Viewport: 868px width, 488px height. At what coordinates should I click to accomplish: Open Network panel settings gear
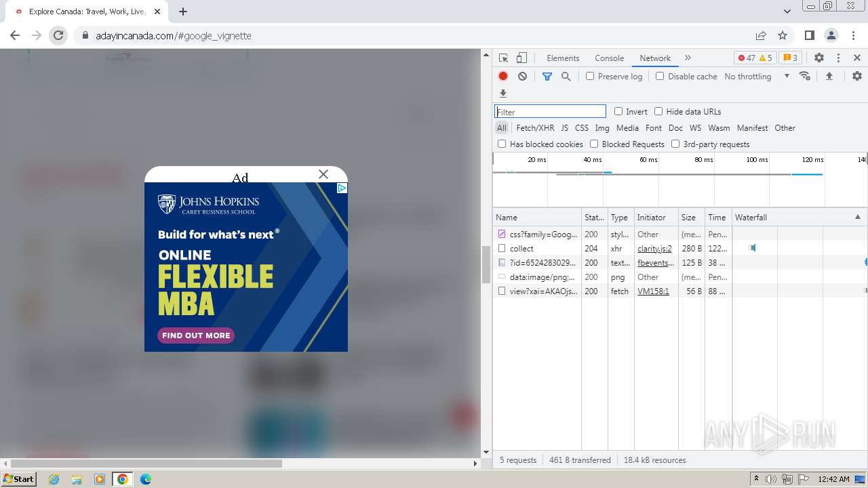[857, 76]
